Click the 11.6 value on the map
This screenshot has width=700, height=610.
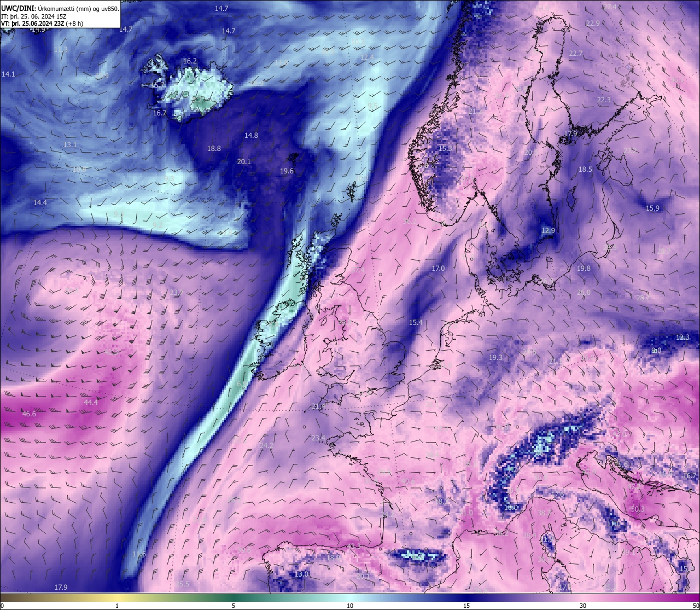pos(139,554)
